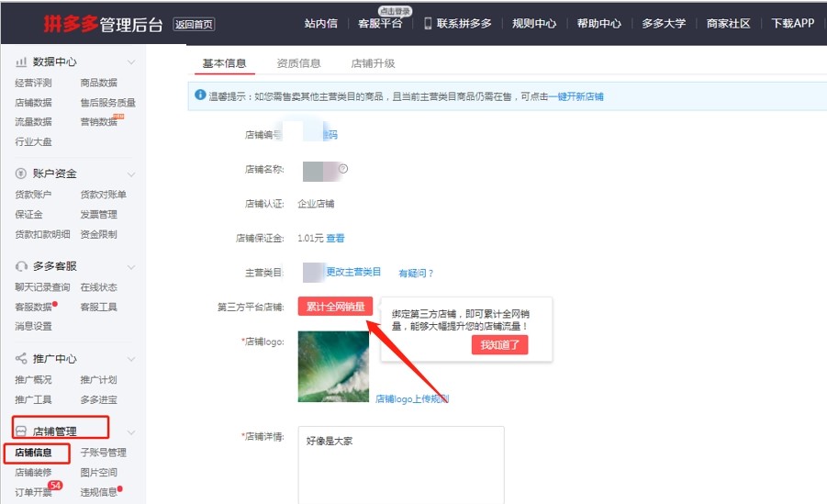Open 推广计划 in the sidebar
The height and width of the screenshot is (504, 827).
coord(98,379)
